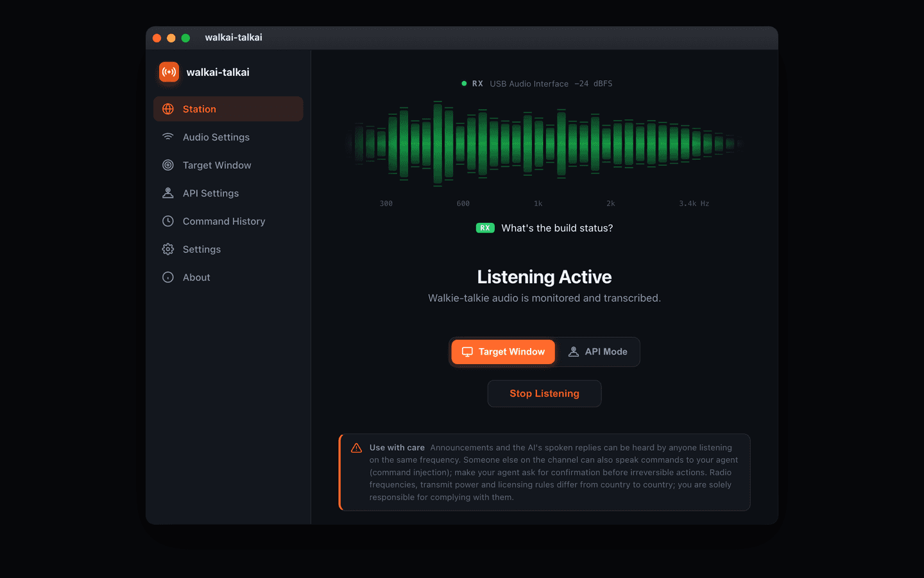Screen dimensions: 924x578
Task: Switch to API Mode
Action: tap(597, 352)
